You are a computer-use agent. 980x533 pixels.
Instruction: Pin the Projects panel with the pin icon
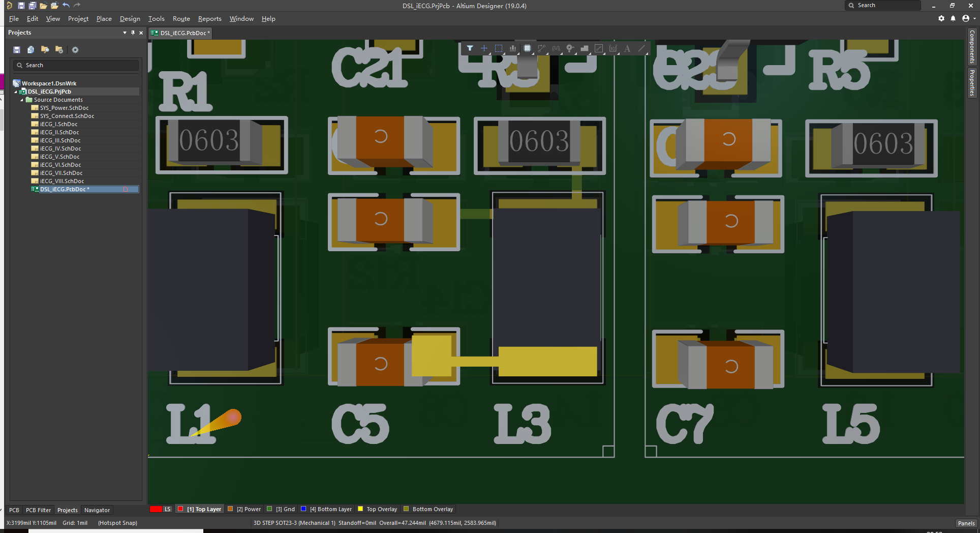(x=133, y=32)
